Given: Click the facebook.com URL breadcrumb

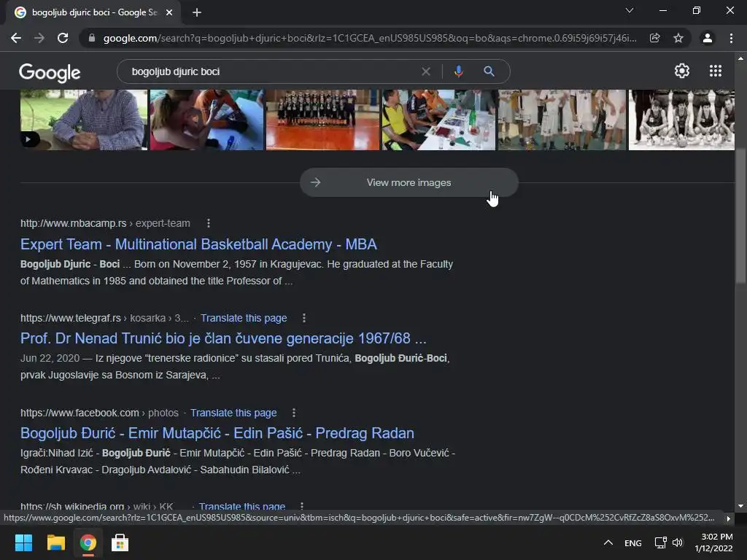Looking at the screenshot, I should (99, 413).
